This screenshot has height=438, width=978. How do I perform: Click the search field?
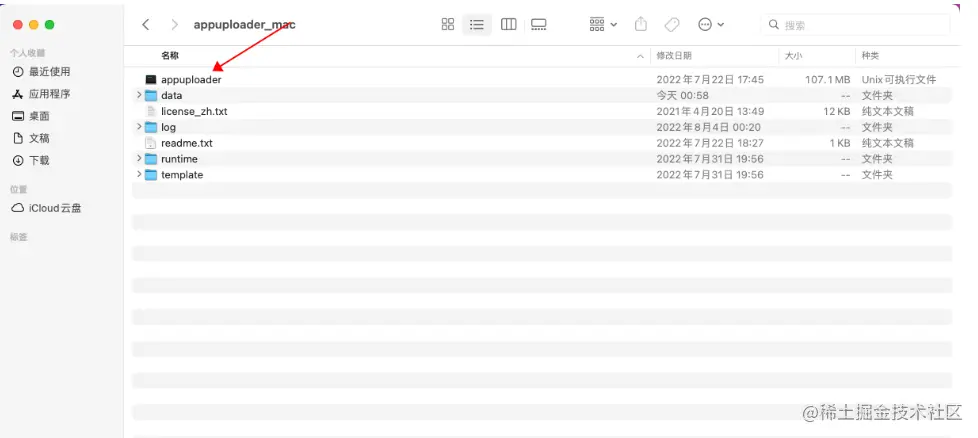point(855,24)
